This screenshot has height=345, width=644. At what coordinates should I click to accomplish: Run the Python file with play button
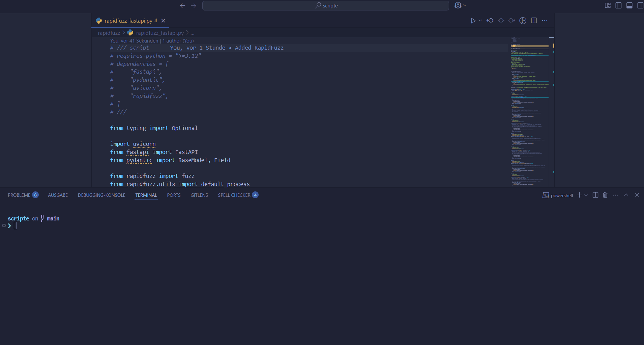click(473, 21)
